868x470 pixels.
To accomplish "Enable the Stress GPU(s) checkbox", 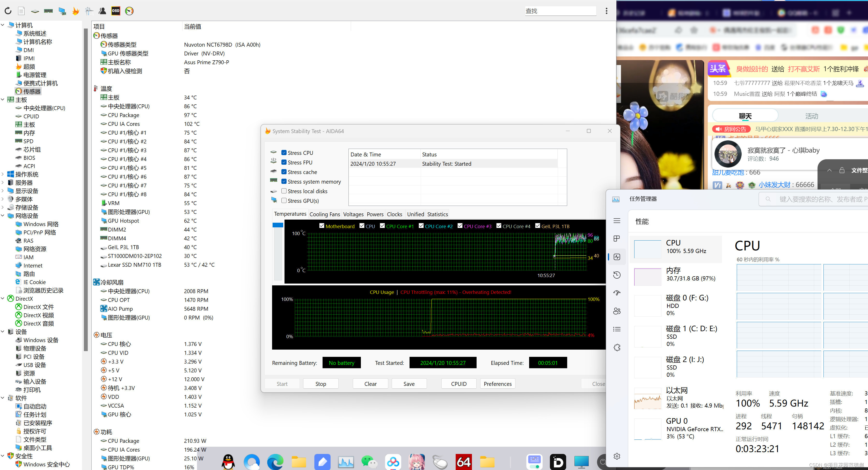I will pos(284,201).
